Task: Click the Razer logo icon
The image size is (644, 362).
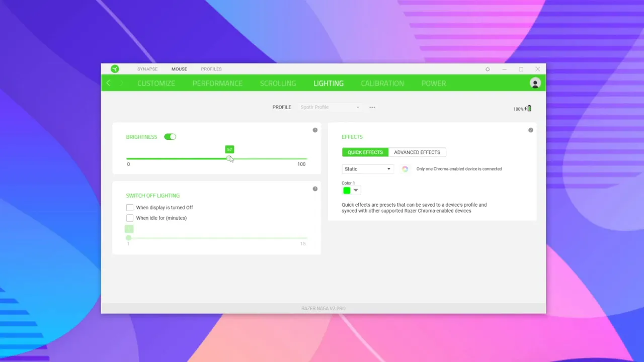Action: pyautogui.click(x=115, y=69)
